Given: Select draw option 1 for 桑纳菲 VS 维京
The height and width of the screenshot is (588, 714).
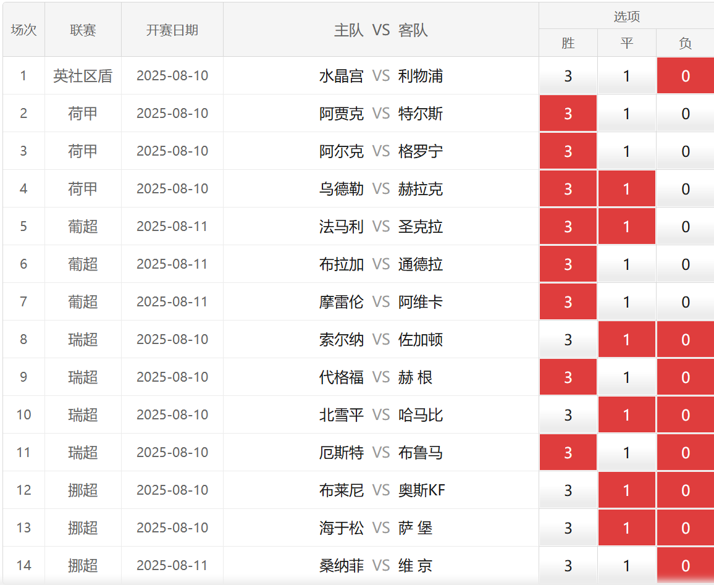Looking at the screenshot, I should point(626,566).
